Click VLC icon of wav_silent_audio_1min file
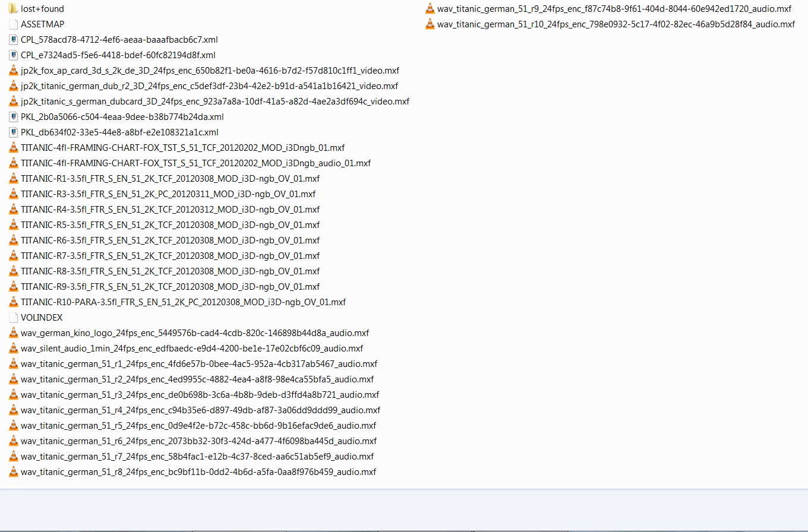 pyautogui.click(x=13, y=349)
